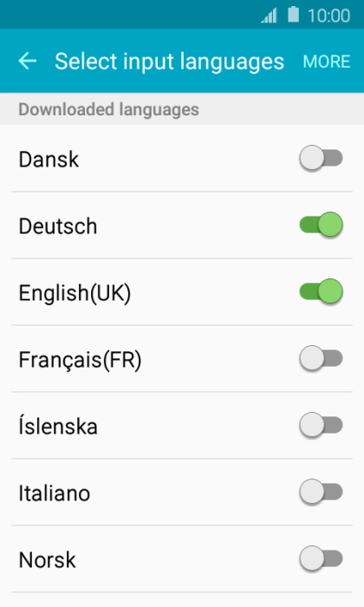Screen dimensions: 364x607
Task: Open the MORE options menu
Action: [327, 62]
